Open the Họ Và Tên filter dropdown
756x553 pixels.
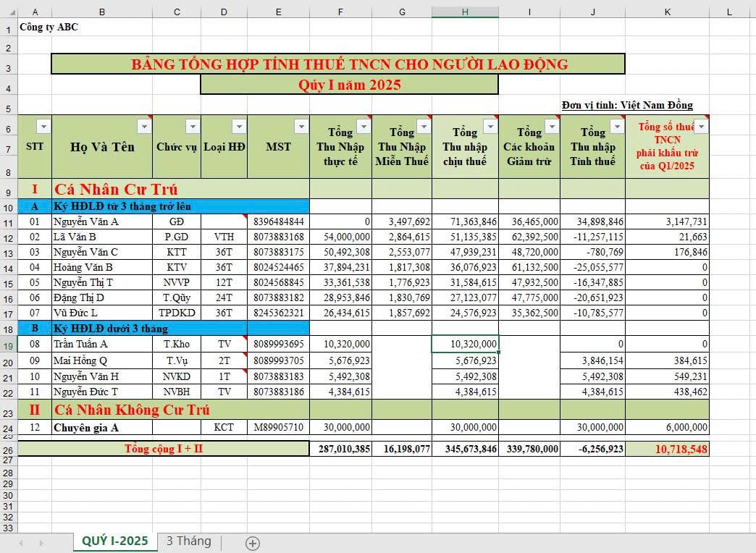(144, 127)
